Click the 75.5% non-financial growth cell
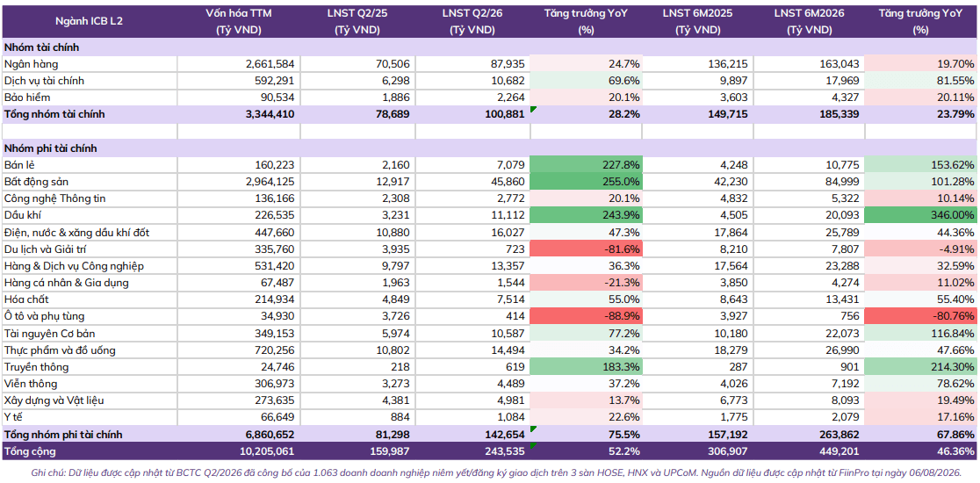 (x=586, y=435)
